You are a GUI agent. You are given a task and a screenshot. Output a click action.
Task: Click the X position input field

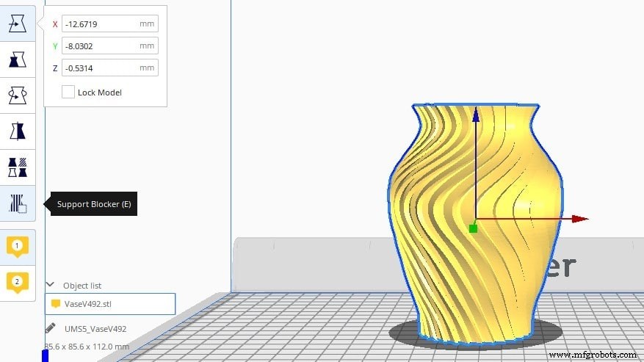coord(110,23)
